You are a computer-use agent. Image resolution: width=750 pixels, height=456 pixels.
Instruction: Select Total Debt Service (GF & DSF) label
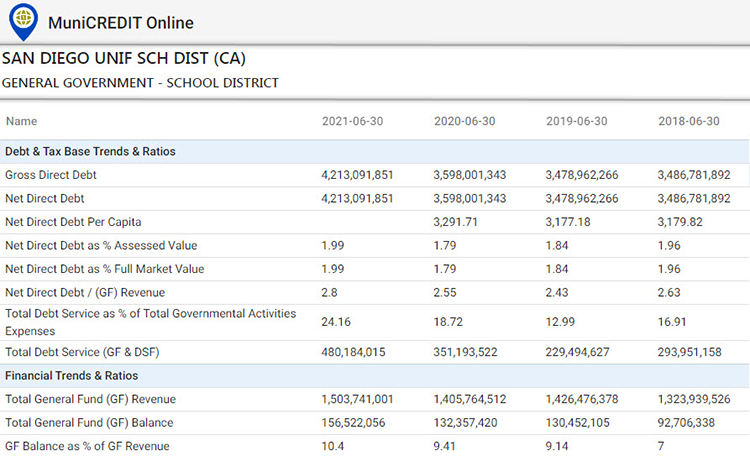tap(82, 352)
